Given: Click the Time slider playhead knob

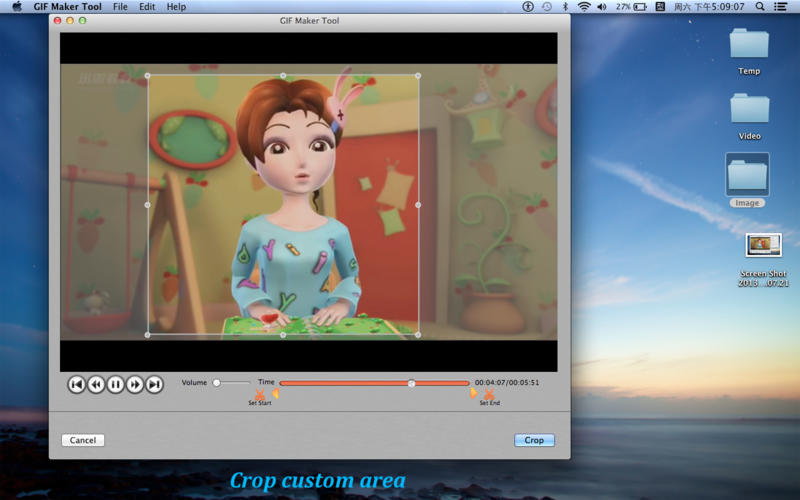Looking at the screenshot, I should [411, 383].
